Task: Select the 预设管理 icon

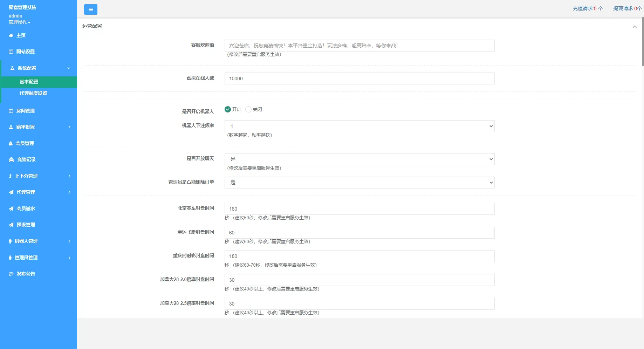Action: point(11,225)
